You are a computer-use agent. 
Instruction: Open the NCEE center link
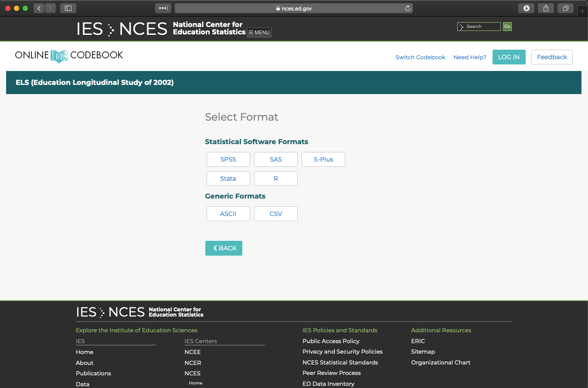click(x=193, y=352)
